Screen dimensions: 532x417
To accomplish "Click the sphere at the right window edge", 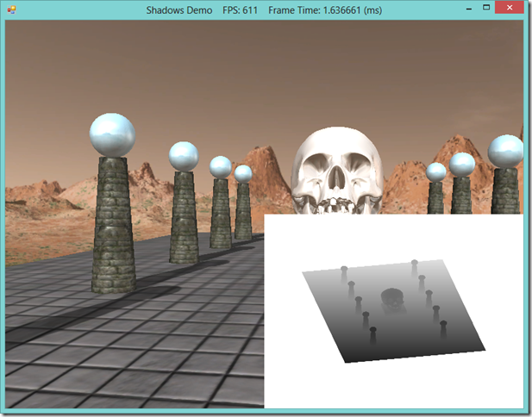I will (505, 151).
